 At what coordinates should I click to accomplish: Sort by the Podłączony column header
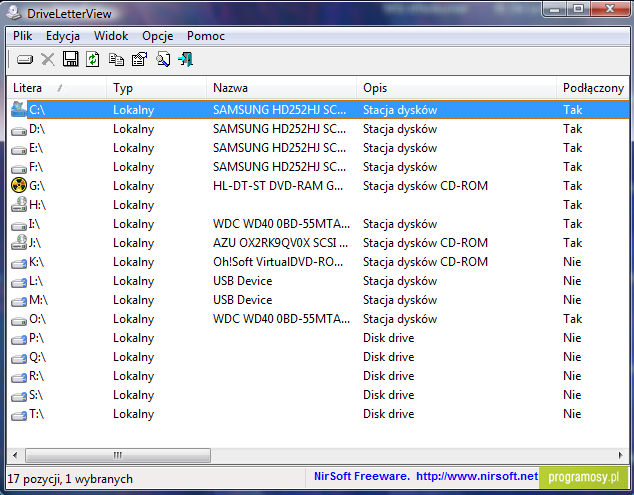pyautogui.click(x=593, y=88)
